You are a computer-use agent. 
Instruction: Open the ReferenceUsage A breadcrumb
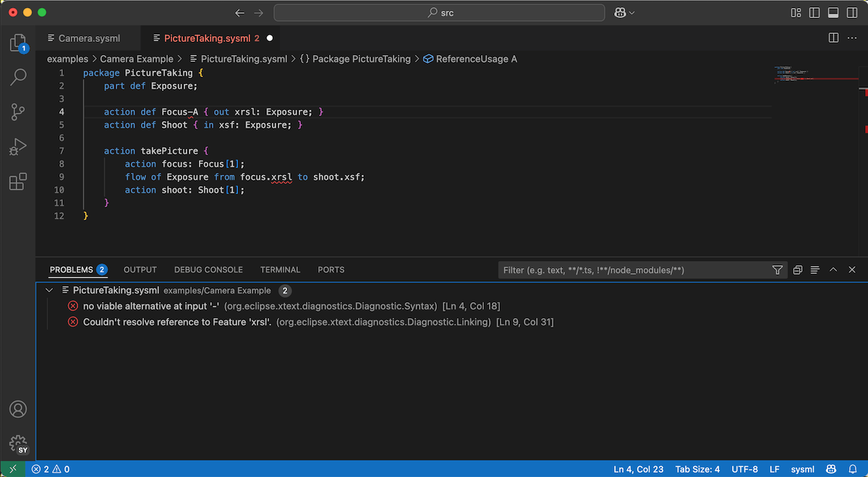tap(470, 59)
